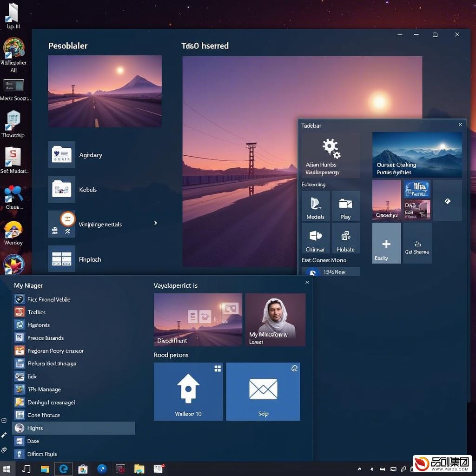Close the Tadebar panel
The image size is (476, 476).
click(x=460, y=125)
